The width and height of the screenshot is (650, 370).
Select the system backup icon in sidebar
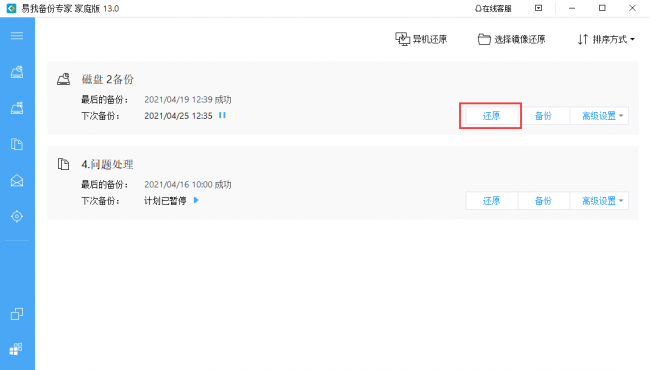(x=17, y=108)
